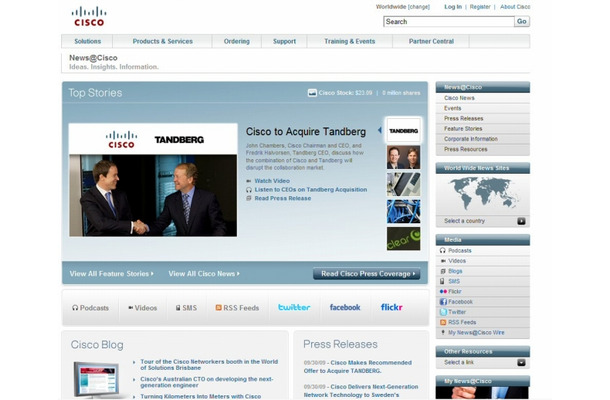Viewport: 610px width, 400px height.
Task: Click the Go search button
Action: (x=522, y=21)
